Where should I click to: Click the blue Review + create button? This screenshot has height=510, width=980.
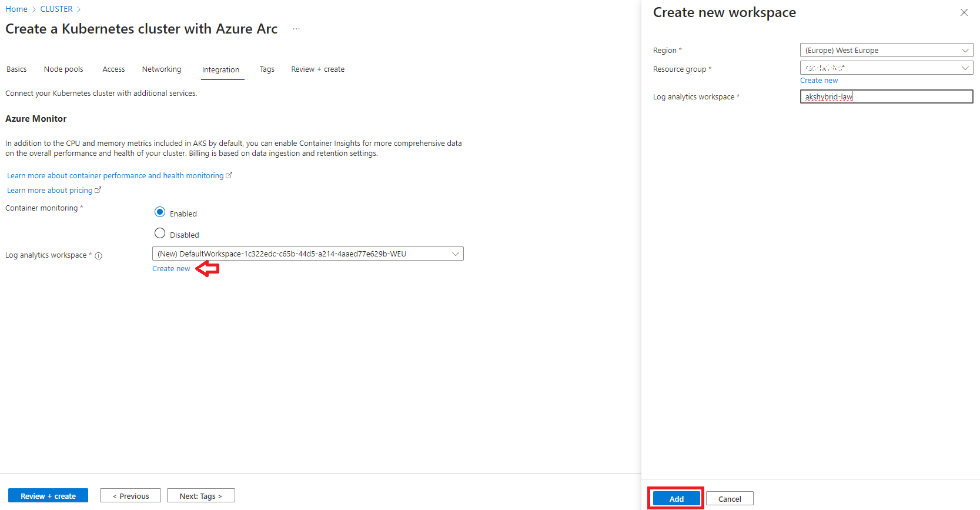48,496
